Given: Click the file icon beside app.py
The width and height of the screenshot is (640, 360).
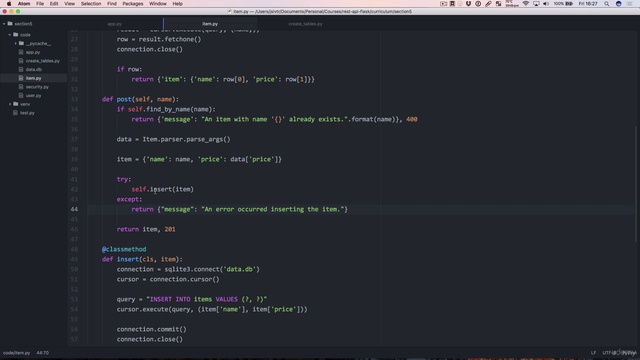Looking at the screenshot, I should point(21,52).
